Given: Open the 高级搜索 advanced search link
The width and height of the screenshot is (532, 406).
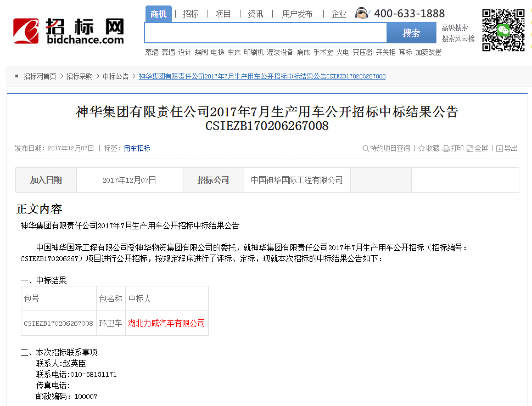Looking at the screenshot, I should tap(455, 27).
